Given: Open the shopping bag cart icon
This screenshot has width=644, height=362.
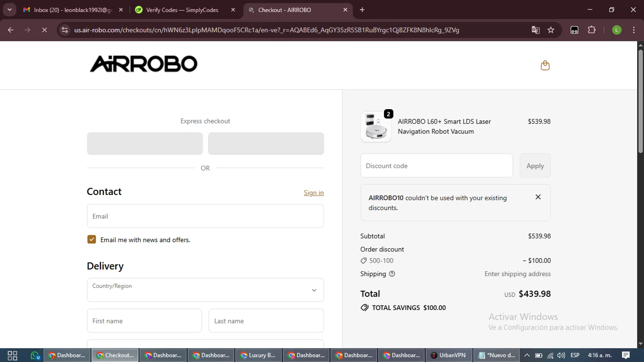Looking at the screenshot, I should point(545,65).
